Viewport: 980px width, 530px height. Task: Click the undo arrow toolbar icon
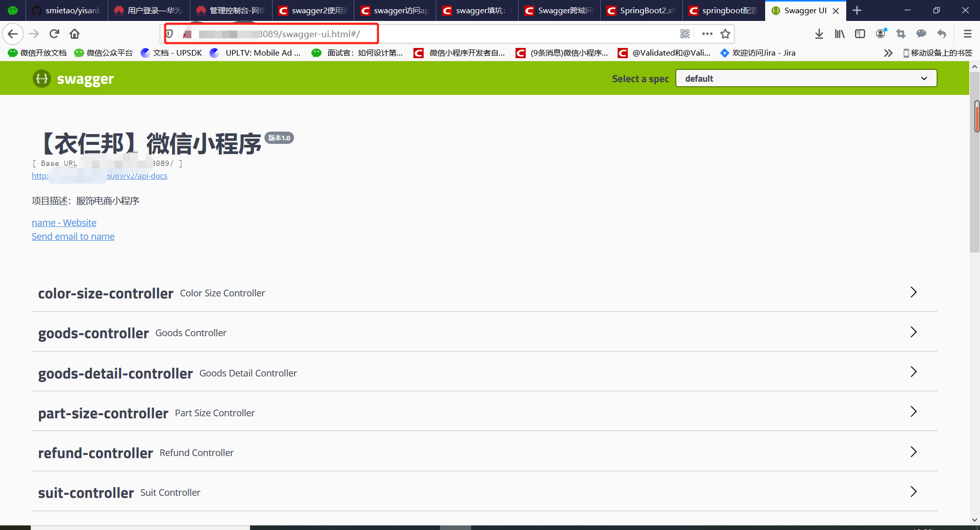coord(942,34)
